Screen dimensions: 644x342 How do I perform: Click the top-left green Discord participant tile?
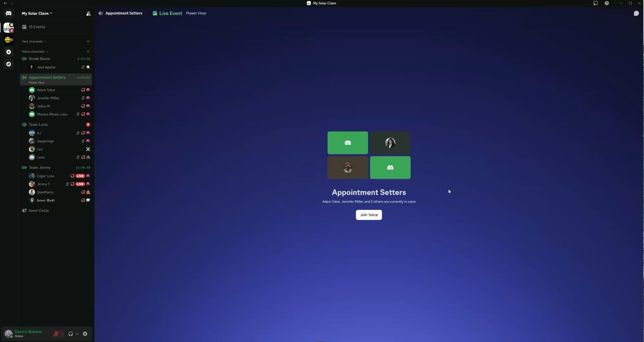click(348, 143)
